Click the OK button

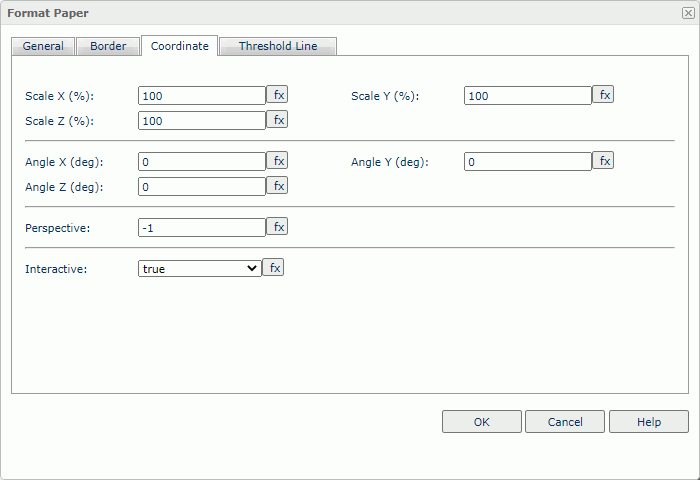[x=481, y=422]
